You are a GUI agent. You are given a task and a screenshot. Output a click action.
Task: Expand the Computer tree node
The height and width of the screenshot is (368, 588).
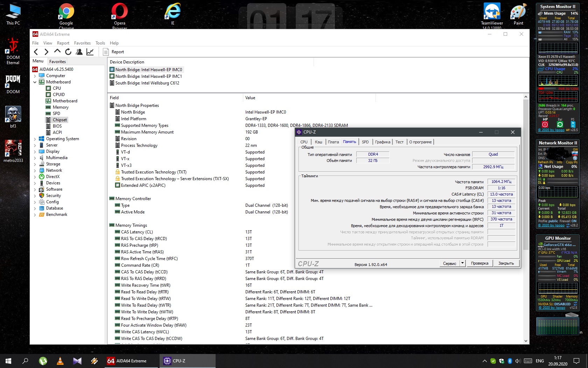(35, 76)
